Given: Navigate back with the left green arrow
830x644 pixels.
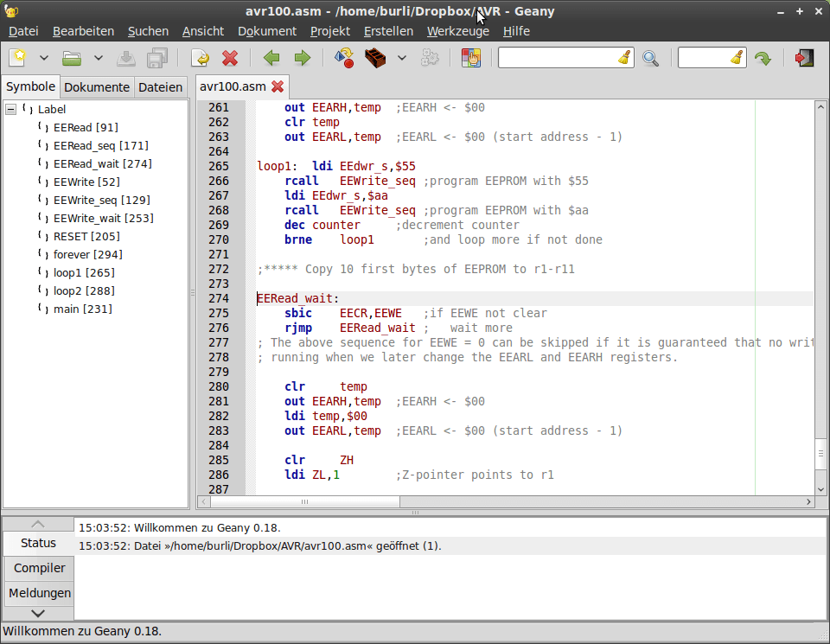Looking at the screenshot, I should [271, 58].
